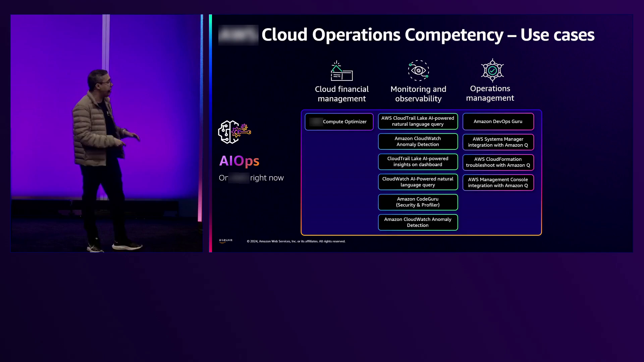
Task: Click the speaker video thumbnail
Action: [x=106, y=133]
